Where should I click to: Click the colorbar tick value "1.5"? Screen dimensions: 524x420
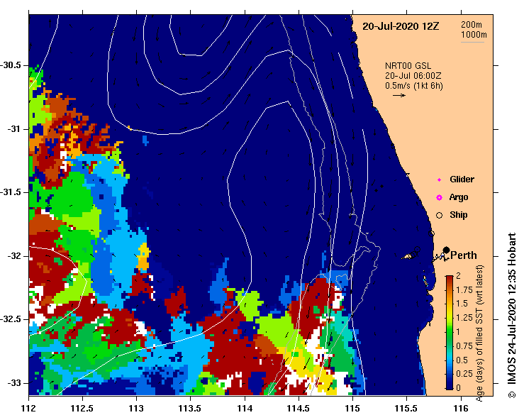[x=462, y=304]
